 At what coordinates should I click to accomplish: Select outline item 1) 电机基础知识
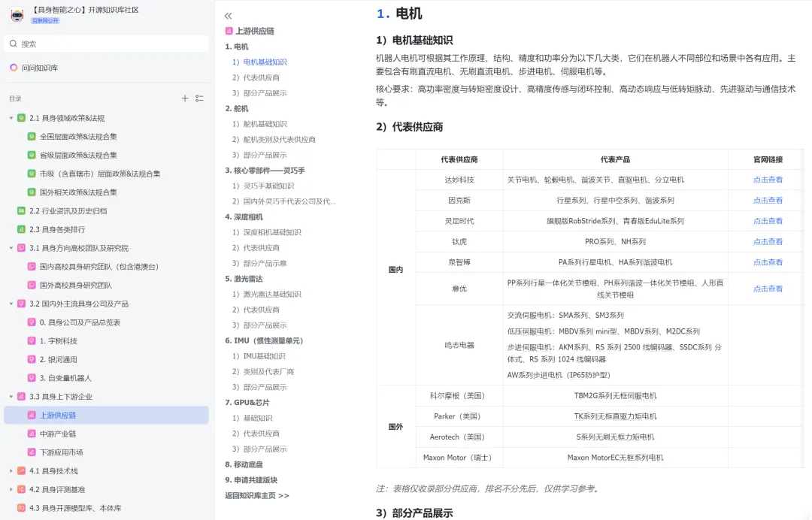tap(259, 62)
